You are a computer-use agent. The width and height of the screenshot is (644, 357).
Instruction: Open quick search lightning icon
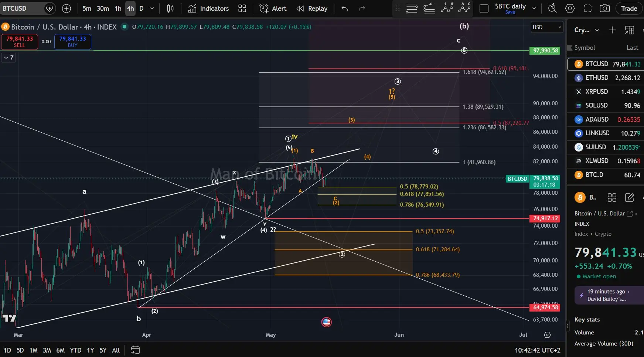[552, 8]
